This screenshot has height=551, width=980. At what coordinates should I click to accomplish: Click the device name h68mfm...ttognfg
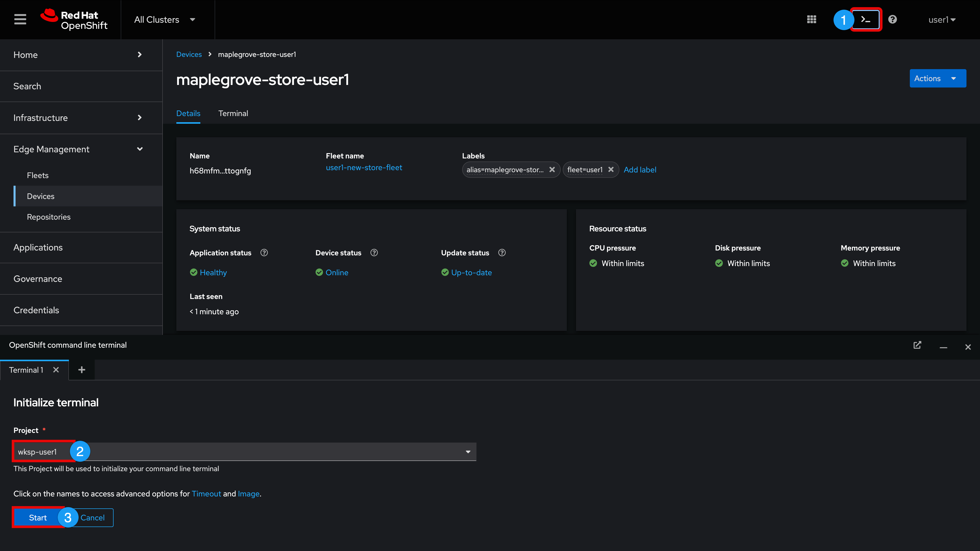[x=220, y=171]
